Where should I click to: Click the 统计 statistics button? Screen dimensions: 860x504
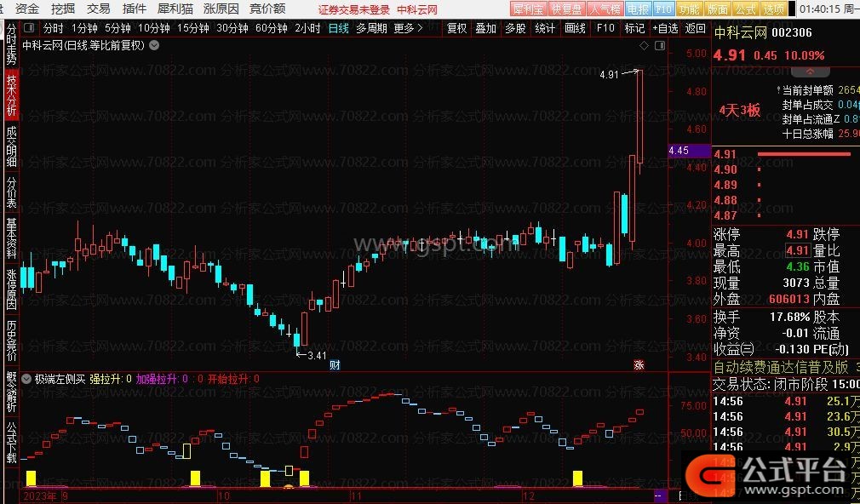[545, 27]
